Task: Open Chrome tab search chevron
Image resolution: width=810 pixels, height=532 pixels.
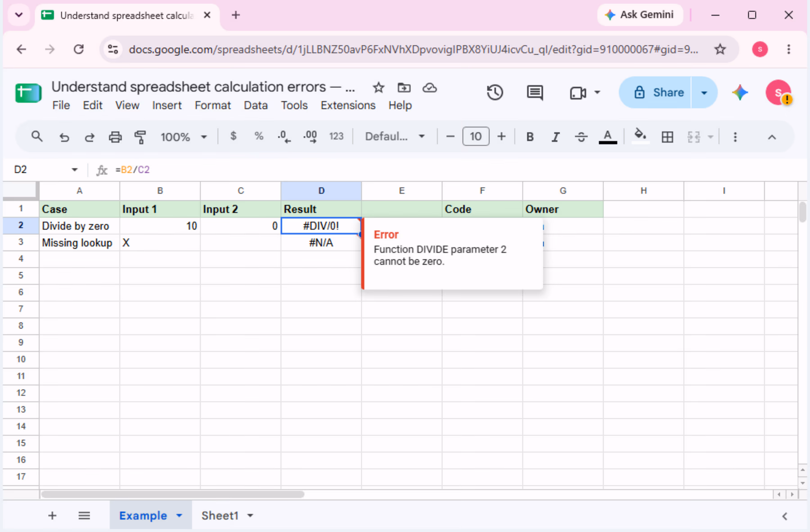Action: 19,15
